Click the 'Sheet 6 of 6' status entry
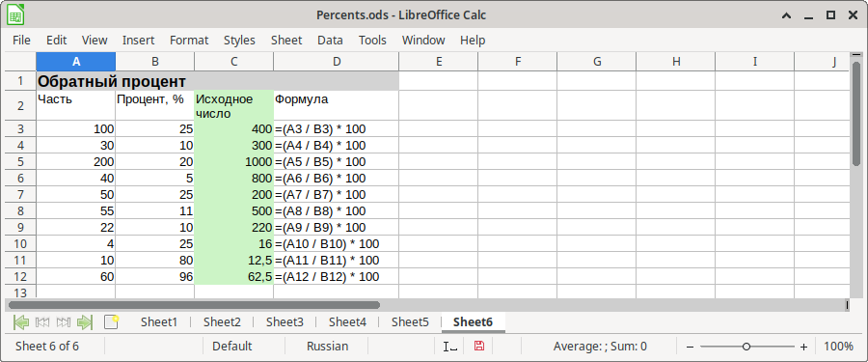This screenshot has width=868, height=362. coord(47,347)
